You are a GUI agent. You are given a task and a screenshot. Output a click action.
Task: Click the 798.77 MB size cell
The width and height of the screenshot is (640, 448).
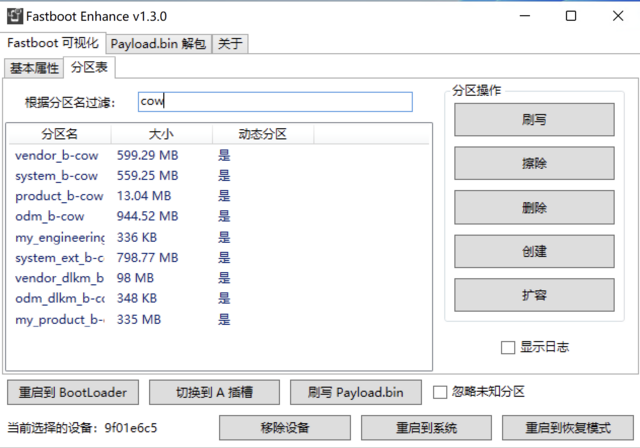(x=147, y=258)
